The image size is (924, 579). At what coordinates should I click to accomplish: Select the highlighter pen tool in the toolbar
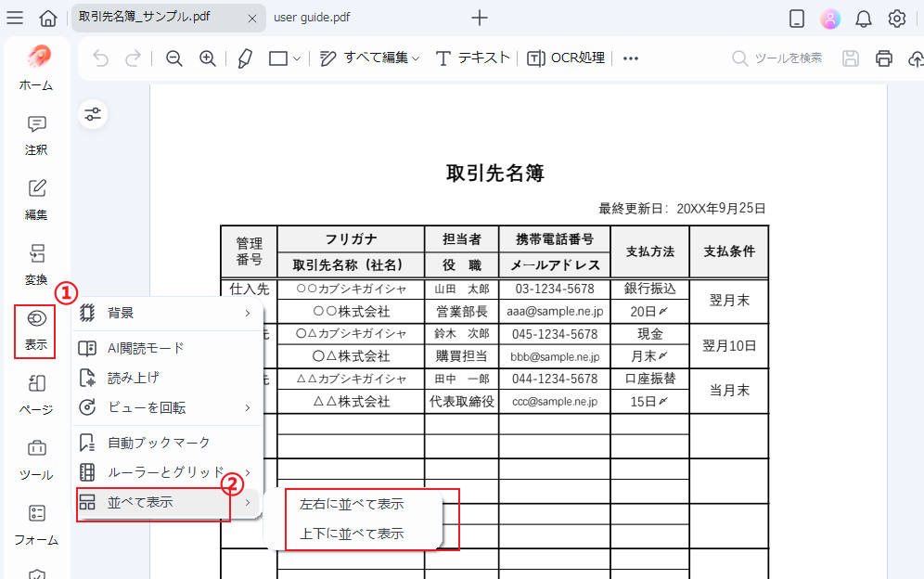click(243, 58)
